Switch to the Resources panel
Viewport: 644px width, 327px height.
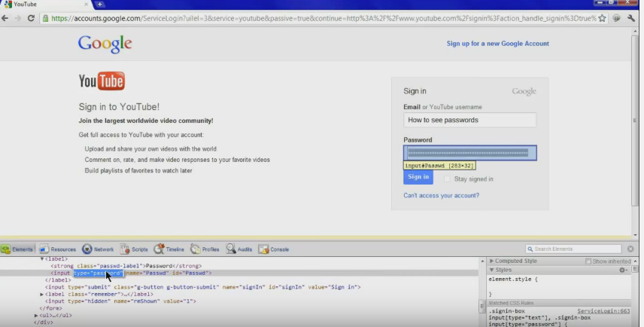tap(57, 249)
